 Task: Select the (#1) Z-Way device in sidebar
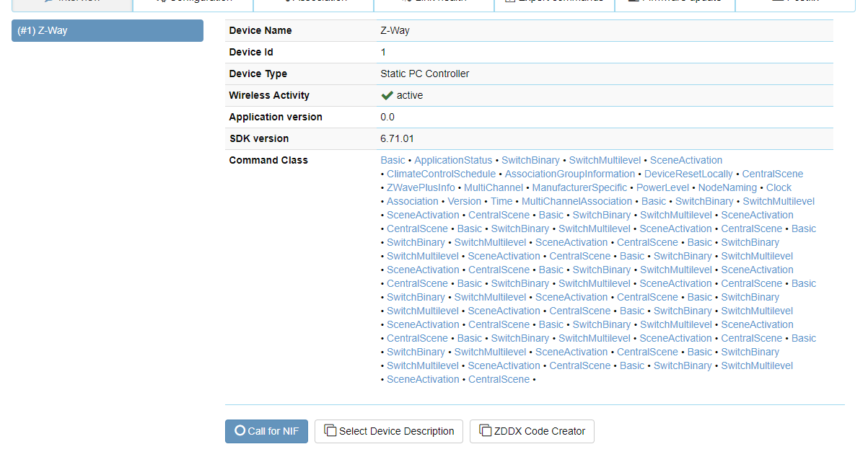108,30
